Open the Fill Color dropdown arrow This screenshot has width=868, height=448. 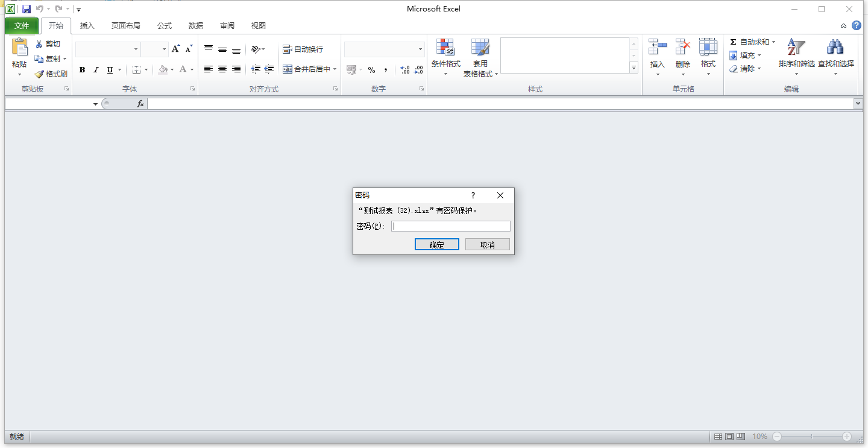(x=172, y=70)
